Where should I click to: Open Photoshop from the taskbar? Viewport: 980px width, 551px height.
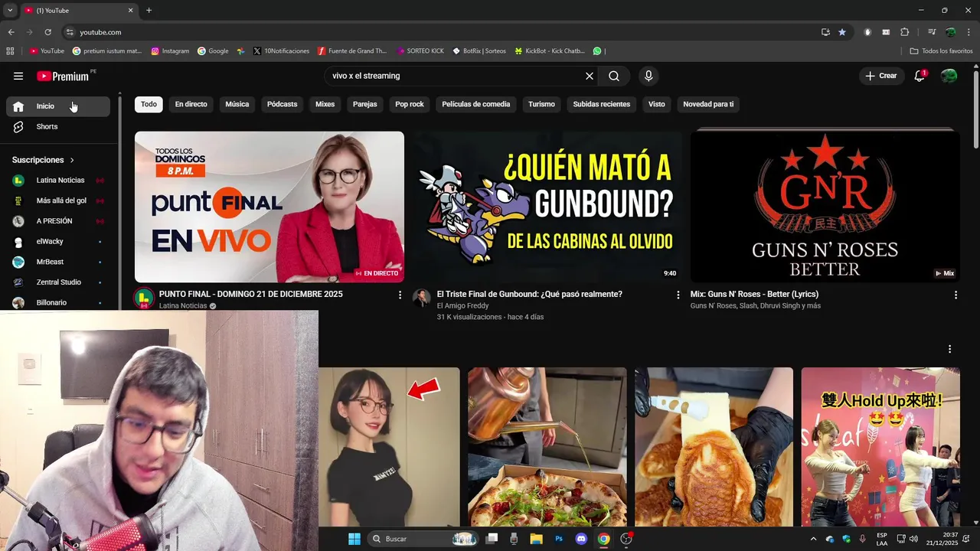click(559, 539)
